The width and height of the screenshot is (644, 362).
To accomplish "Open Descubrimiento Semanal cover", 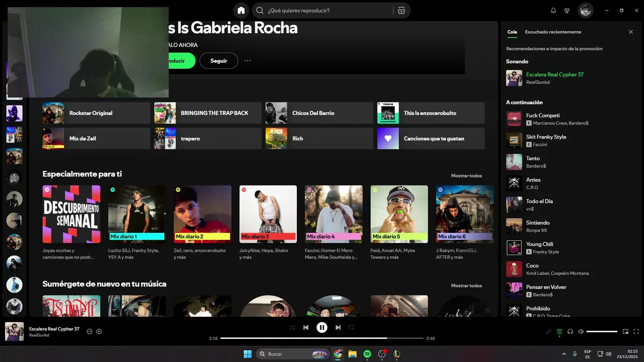I will (x=71, y=214).
